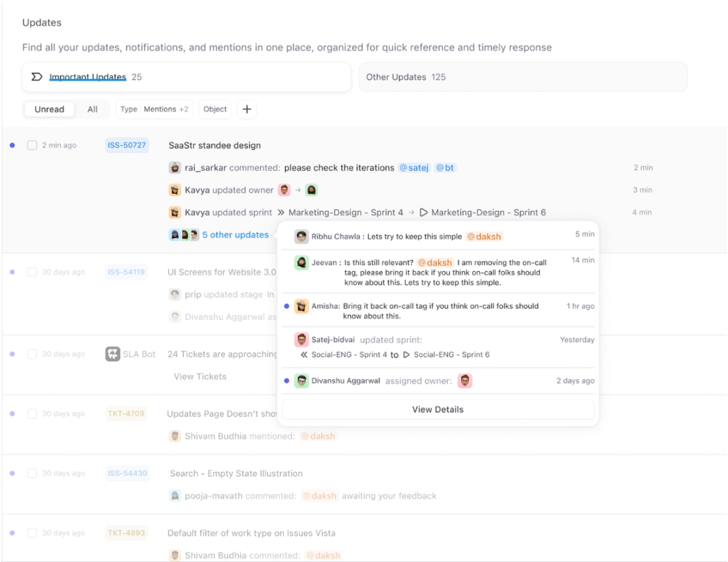This screenshot has width=728, height=562.
Task: Switch to the All tab
Action: [x=92, y=109]
